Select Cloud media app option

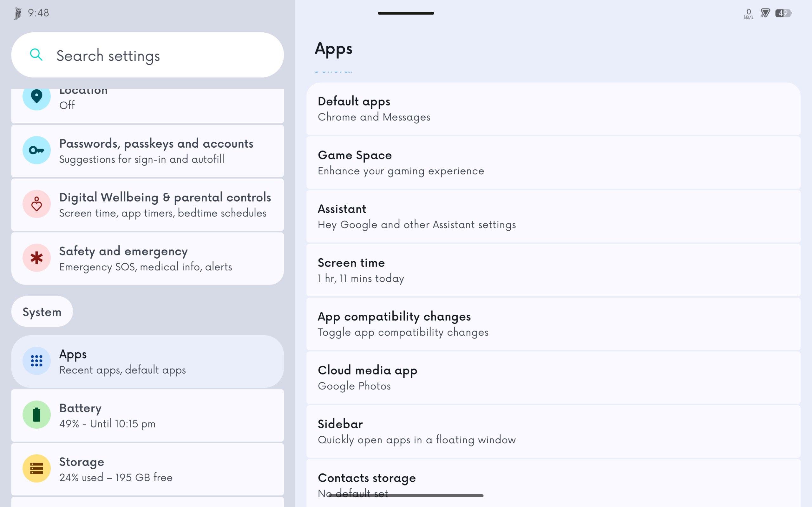click(x=553, y=378)
